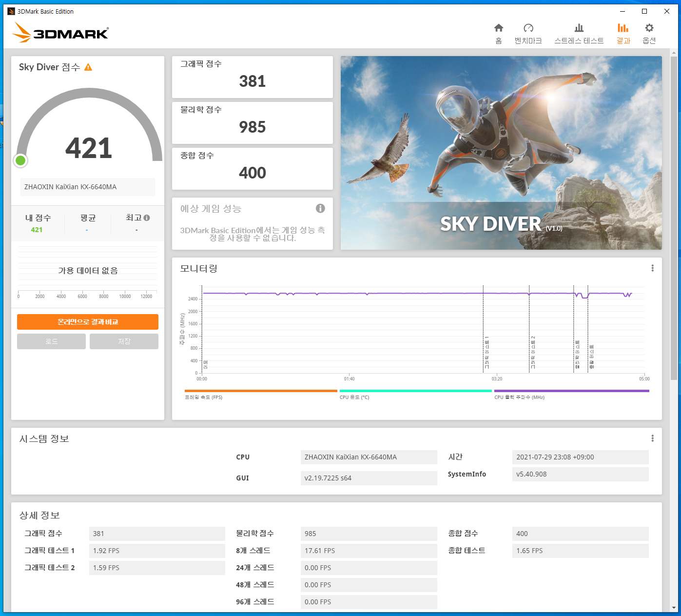Click the green marker on the score gauge
Image resolution: width=681 pixels, height=616 pixels.
point(20,160)
